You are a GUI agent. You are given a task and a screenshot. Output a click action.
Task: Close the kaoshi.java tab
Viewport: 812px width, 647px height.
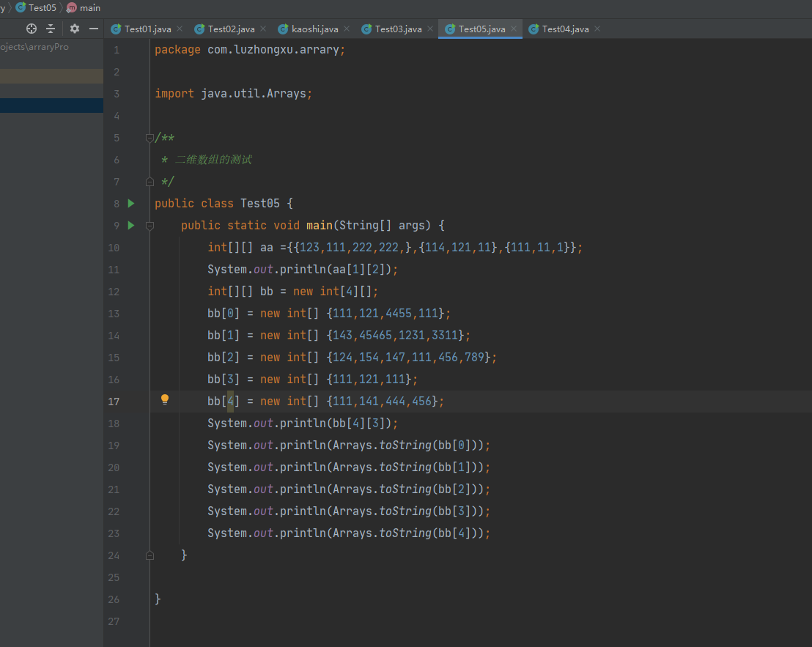[347, 29]
